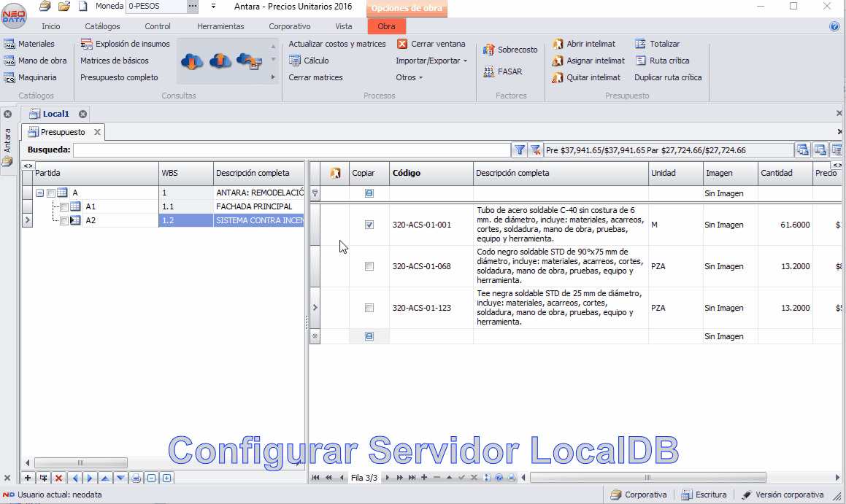Open Moneda ellipsis selector
This screenshot has height=504, width=846.
[x=193, y=7]
